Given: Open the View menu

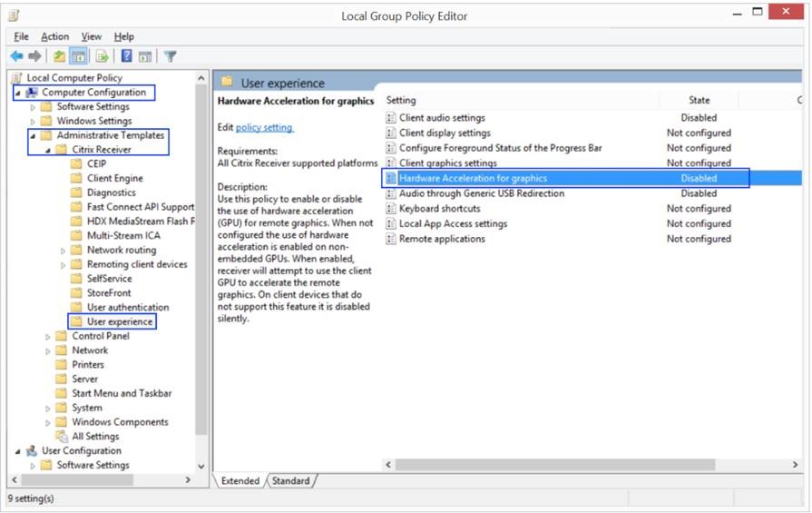Looking at the screenshot, I should 91,37.
